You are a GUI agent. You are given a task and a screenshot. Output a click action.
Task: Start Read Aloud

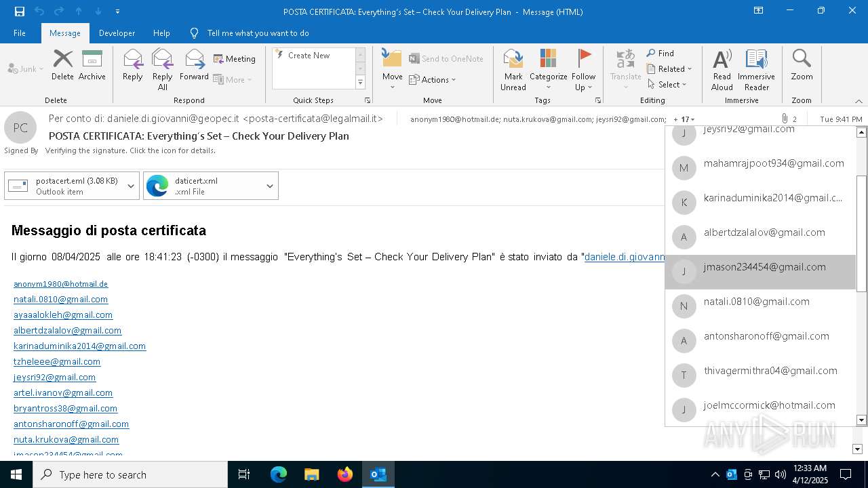pyautogui.click(x=722, y=70)
